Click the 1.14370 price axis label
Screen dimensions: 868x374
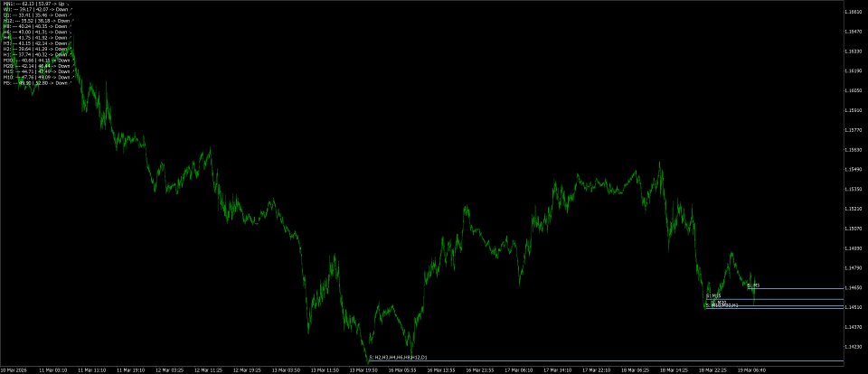(x=853, y=327)
